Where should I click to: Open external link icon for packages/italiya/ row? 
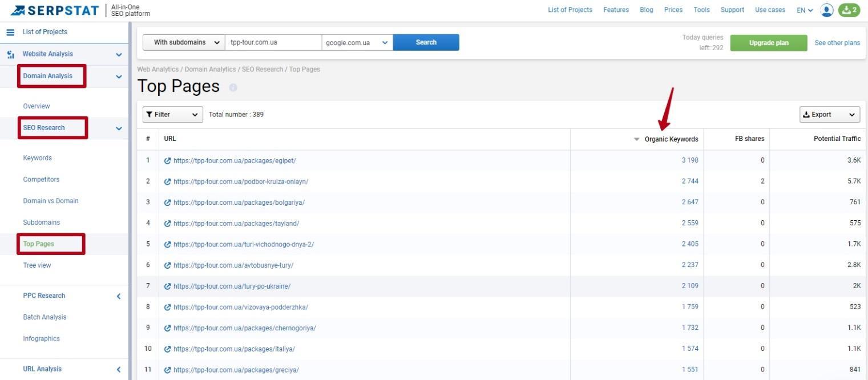pos(167,349)
